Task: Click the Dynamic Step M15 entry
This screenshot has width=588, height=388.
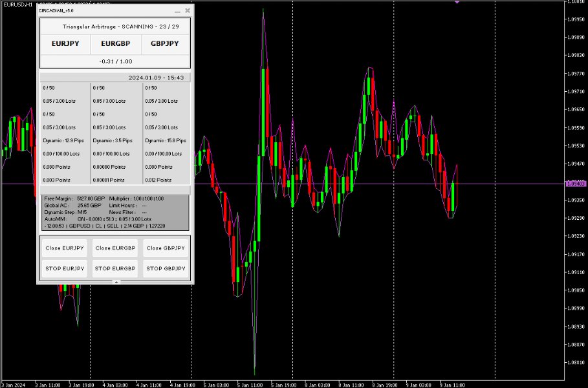Action: (65, 212)
